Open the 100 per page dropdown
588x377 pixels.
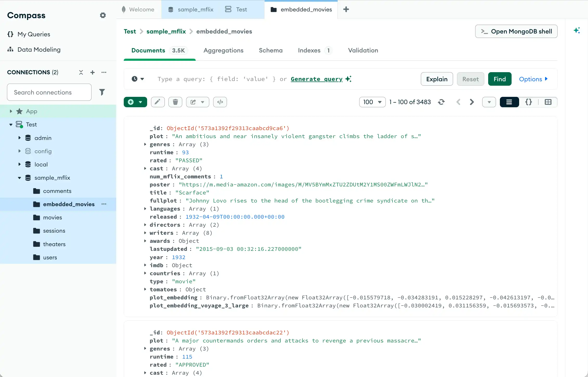click(x=372, y=102)
